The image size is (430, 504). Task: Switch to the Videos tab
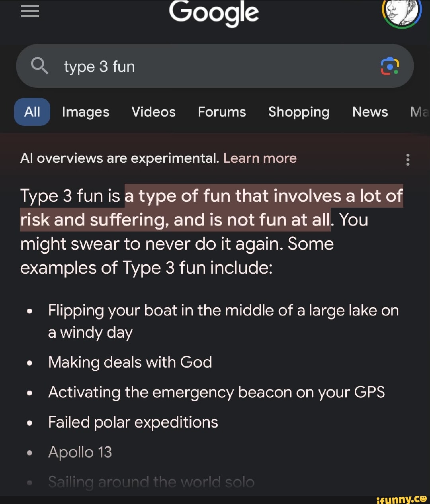153,112
